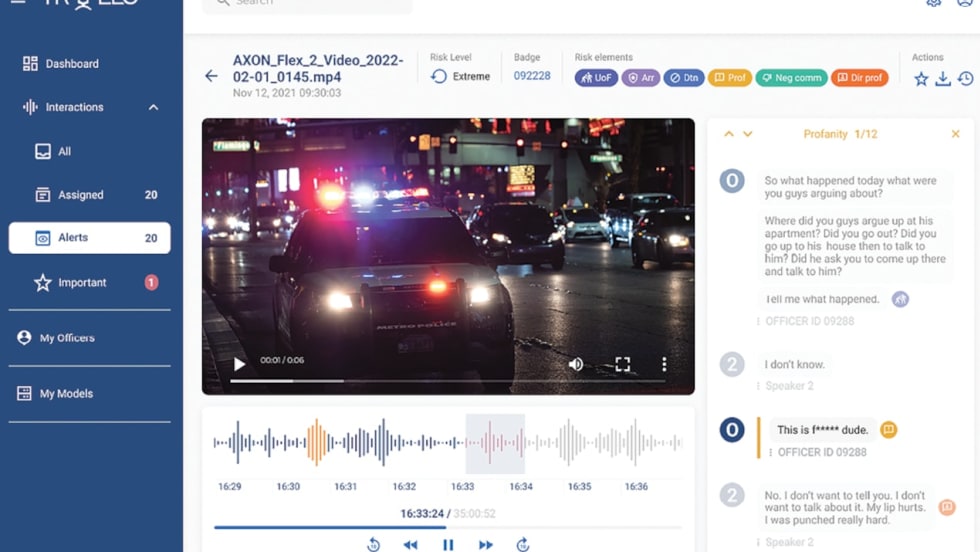This screenshot has height=552, width=980.
Task: Open the Alerts section in sidebar
Action: coord(89,238)
